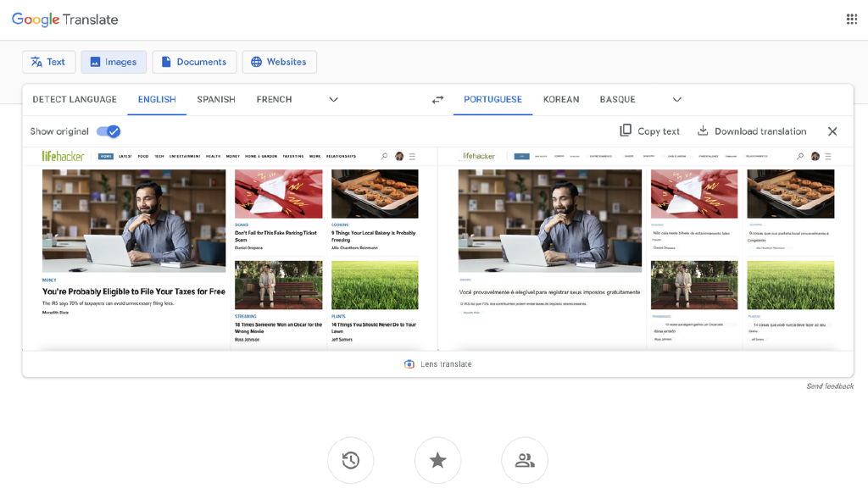868x488 pixels.
Task: Open translation History icon
Action: pos(351,460)
